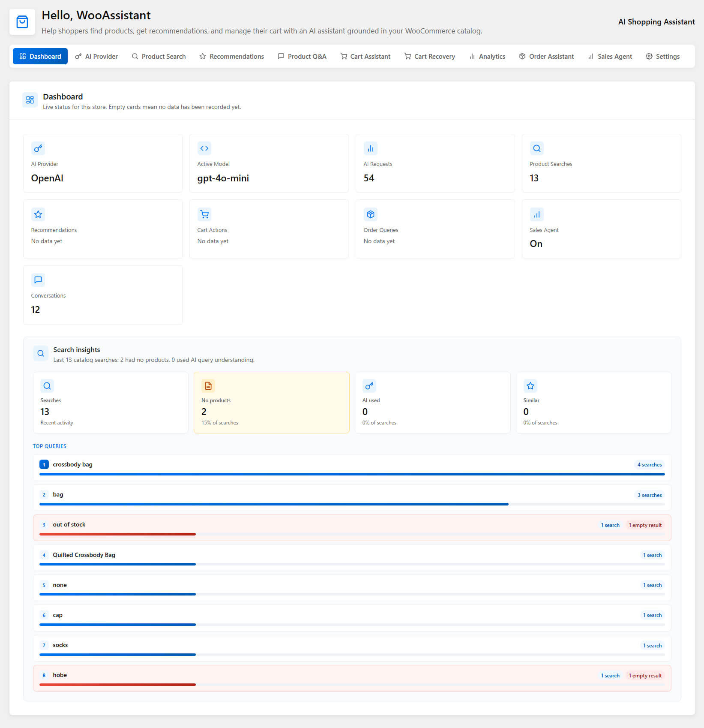Open the Product Search tab
This screenshot has width=704, height=728.
point(159,56)
